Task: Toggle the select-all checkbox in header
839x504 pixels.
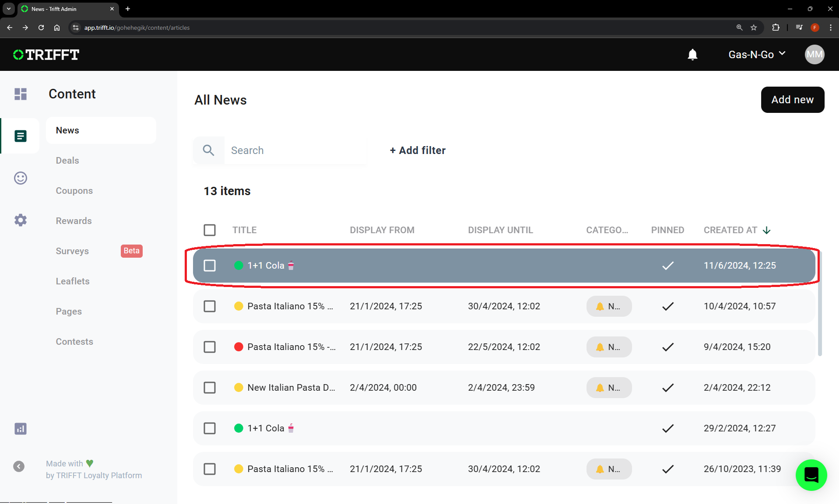Action: 210,230
